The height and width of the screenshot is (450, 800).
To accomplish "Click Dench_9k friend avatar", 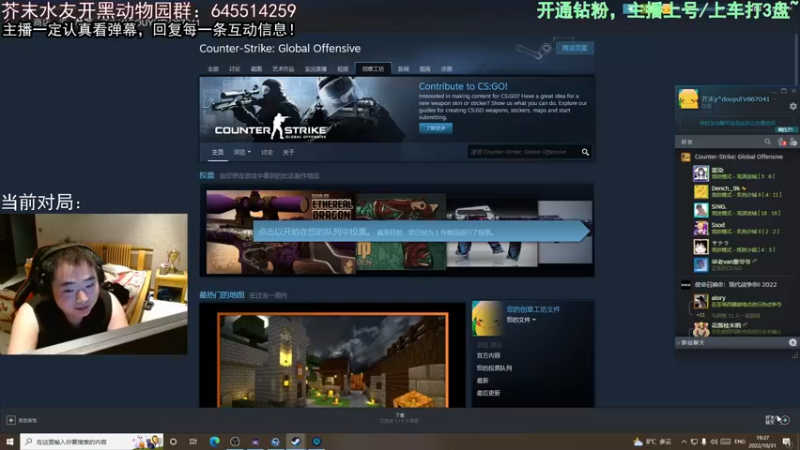I will click(701, 192).
